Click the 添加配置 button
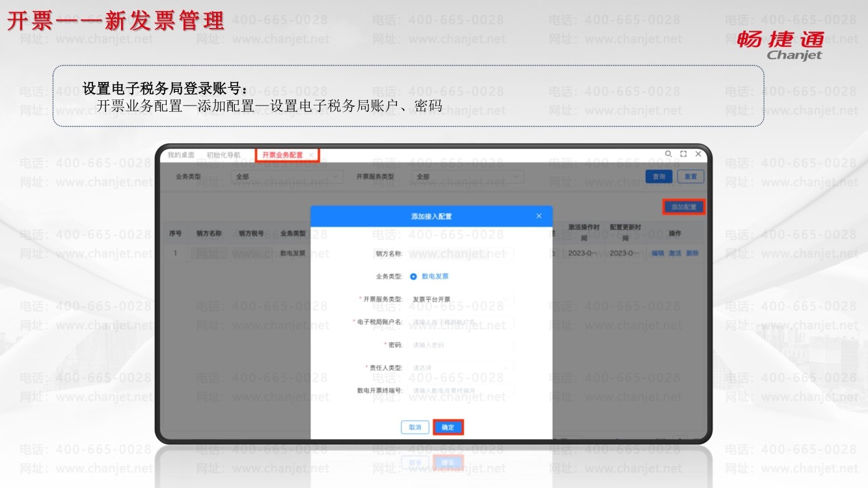The width and height of the screenshot is (868, 488). [x=684, y=207]
